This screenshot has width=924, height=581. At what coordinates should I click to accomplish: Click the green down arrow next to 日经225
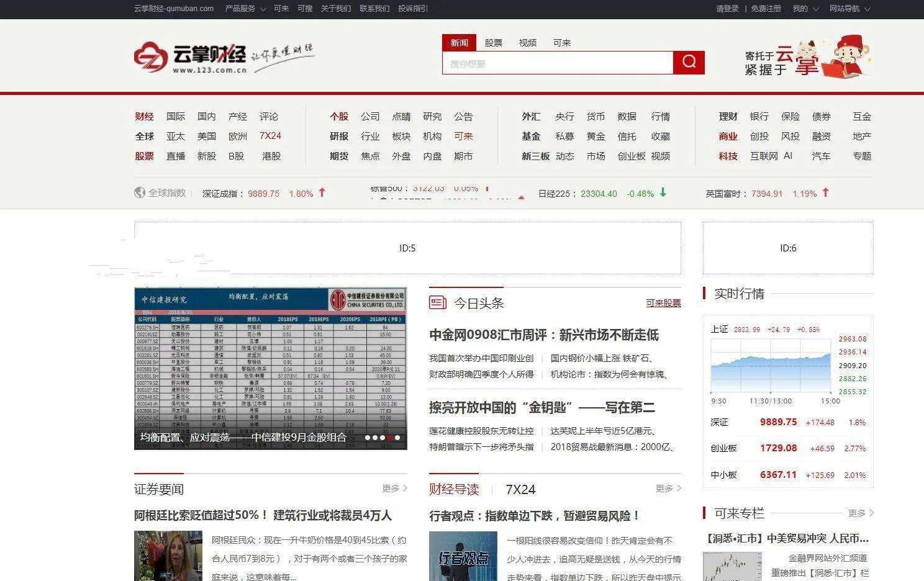click(x=663, y=192)
